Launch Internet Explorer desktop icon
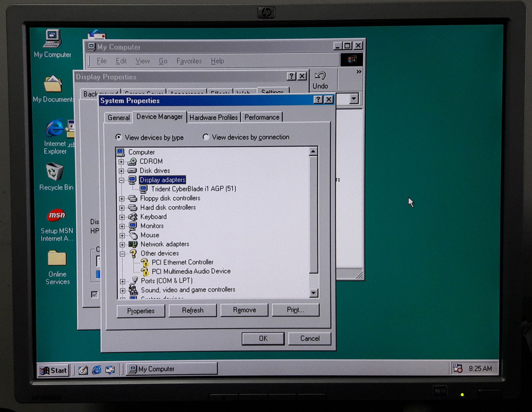This screenshot has height=412, width=532. tap(55, 128)
